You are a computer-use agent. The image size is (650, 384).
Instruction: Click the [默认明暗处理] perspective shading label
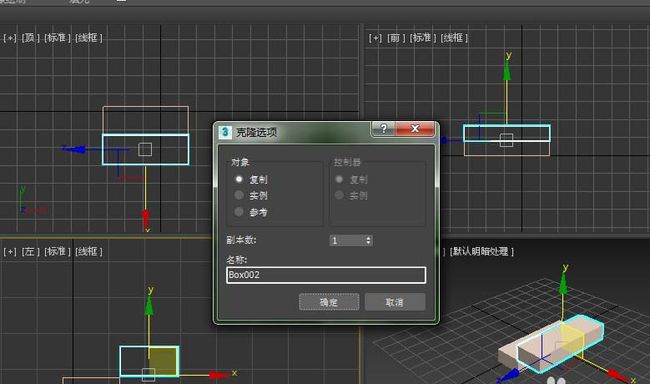coord(482,251)
